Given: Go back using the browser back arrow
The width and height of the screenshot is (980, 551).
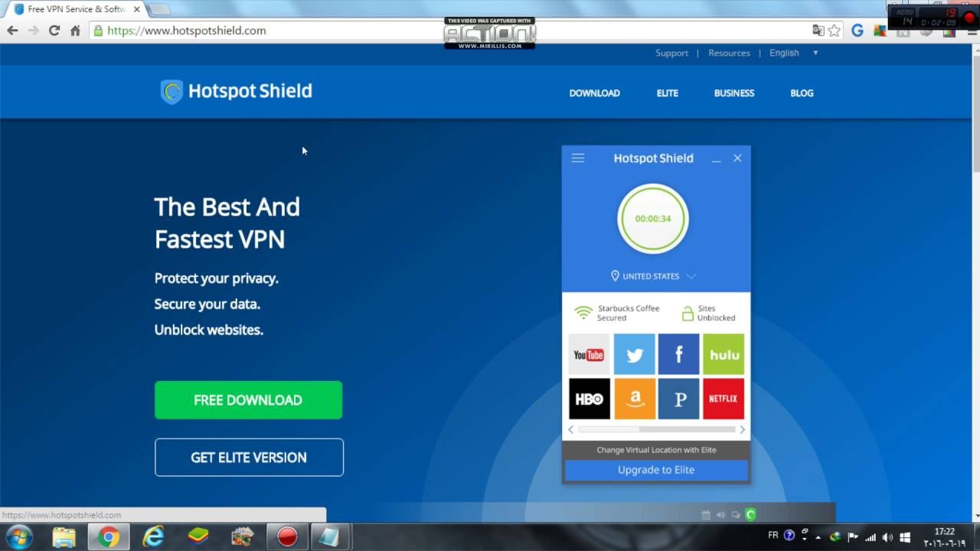Looking at the screenshot, I should (x=12, y=31).
